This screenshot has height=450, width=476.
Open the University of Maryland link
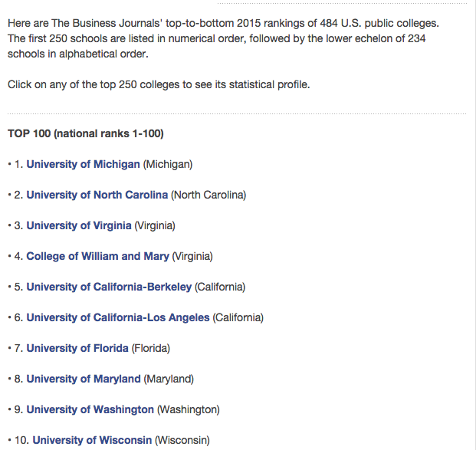pos(84,379)
